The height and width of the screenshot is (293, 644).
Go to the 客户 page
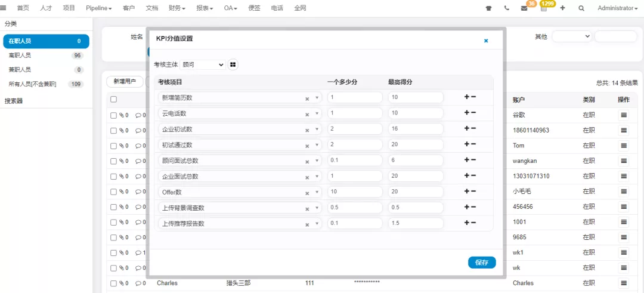pos(129,8)
